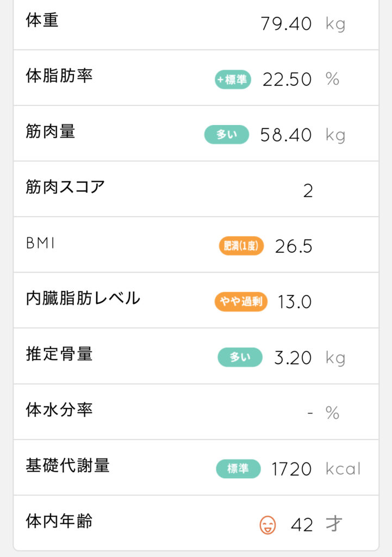This screenshot has width=392, height=557.
Task: Select the 推定骨量 bone mass label
Action: point(59,354)
